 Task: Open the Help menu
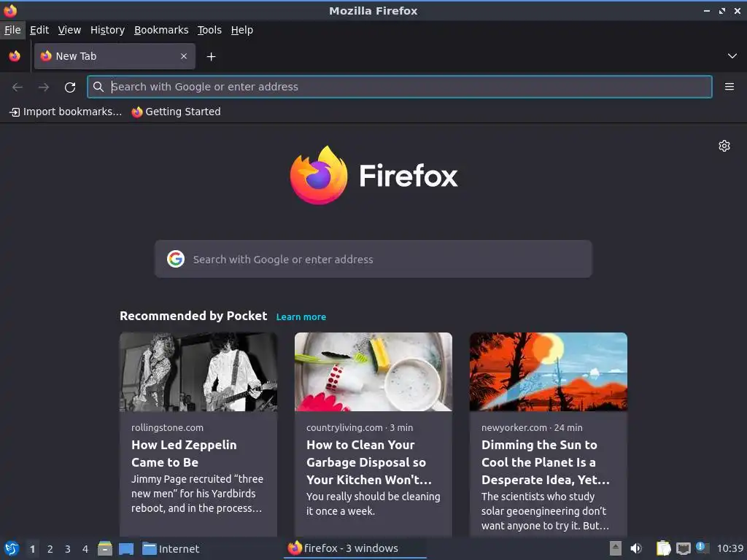(242, 30)
